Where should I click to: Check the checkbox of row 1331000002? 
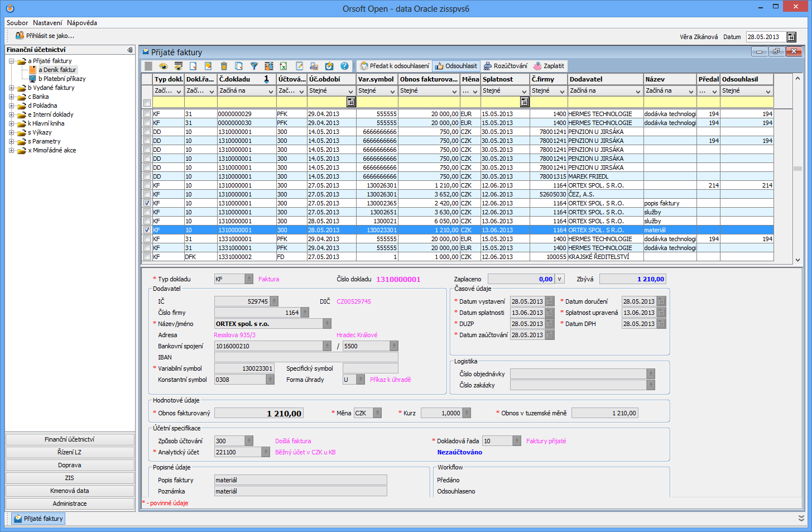[x=147, y=257]
